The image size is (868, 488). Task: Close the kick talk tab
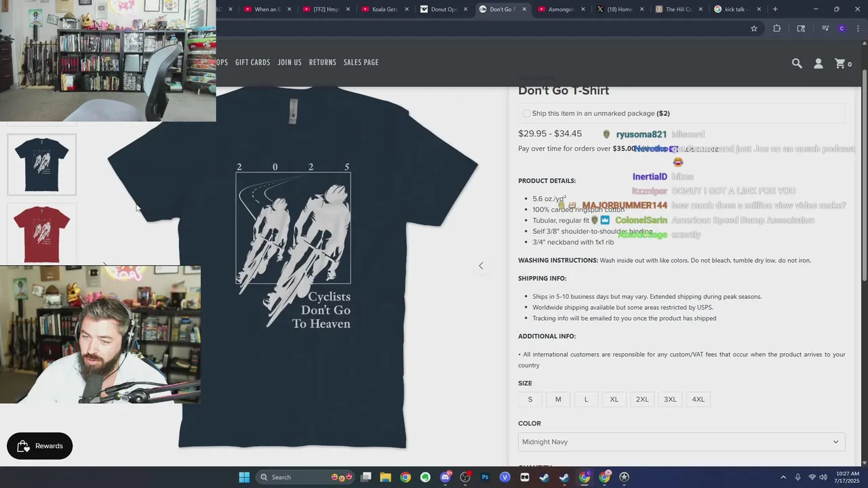click(759, 9)
